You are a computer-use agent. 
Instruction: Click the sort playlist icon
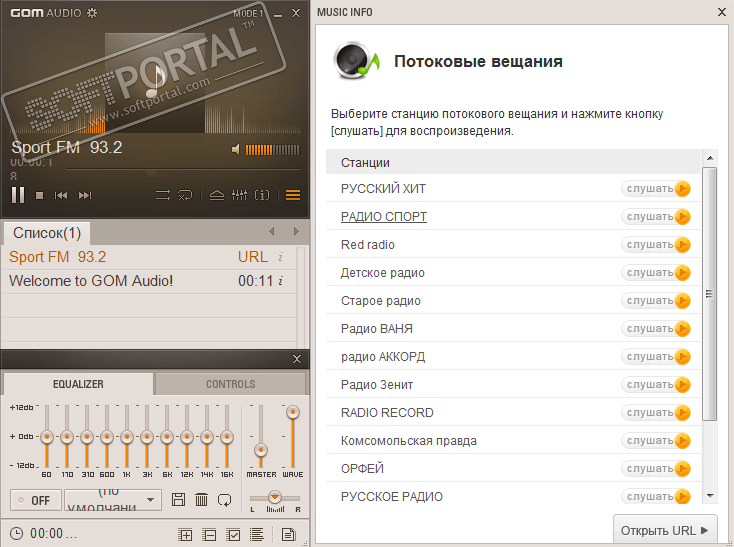pos(257,534)
